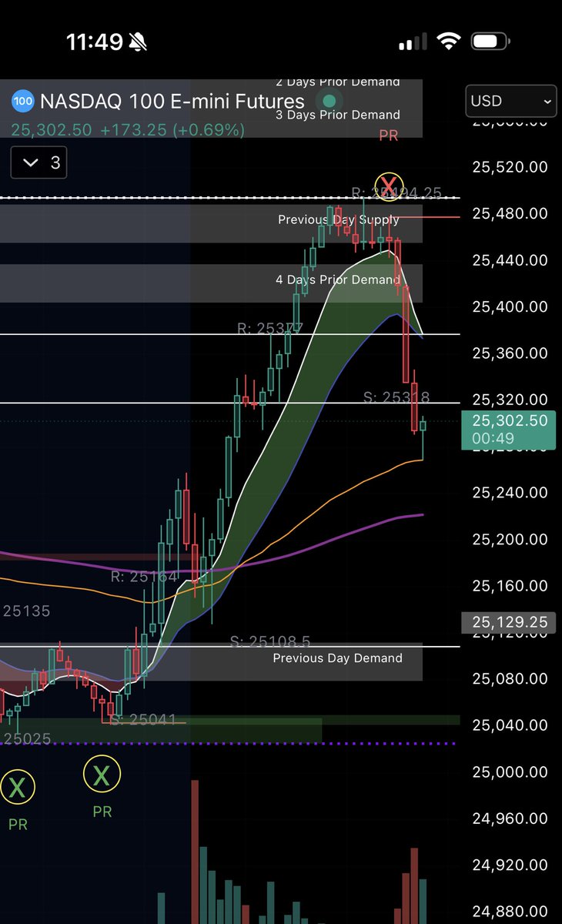Tap the 24,880.00 price scale label
Screen dimensions: 562x924
pyautogui.click(x=511, y=912)
